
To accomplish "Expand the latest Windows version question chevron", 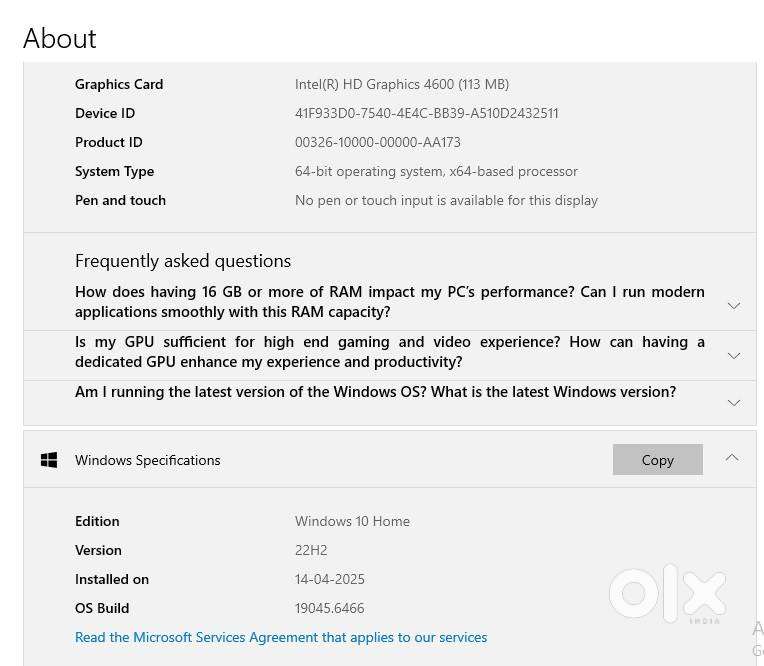I will pos(733,403).
